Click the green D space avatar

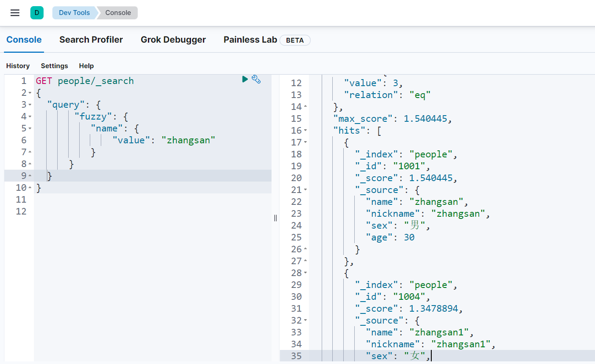37,13
